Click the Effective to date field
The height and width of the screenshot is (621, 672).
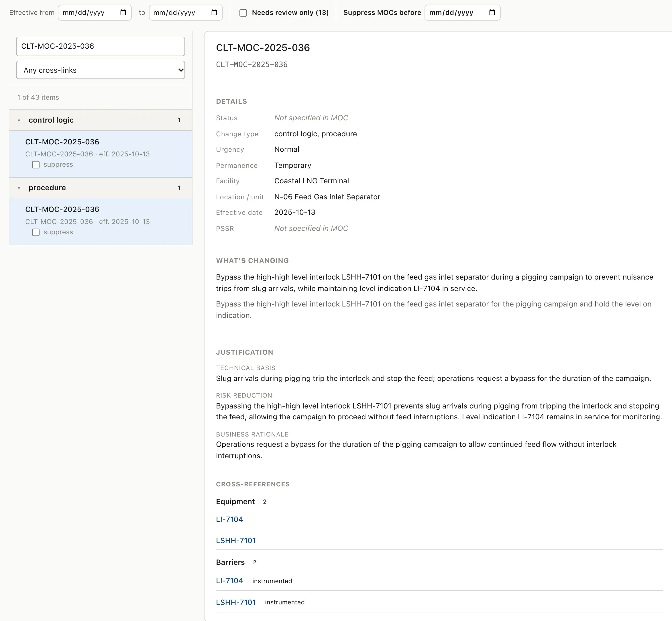186,13
